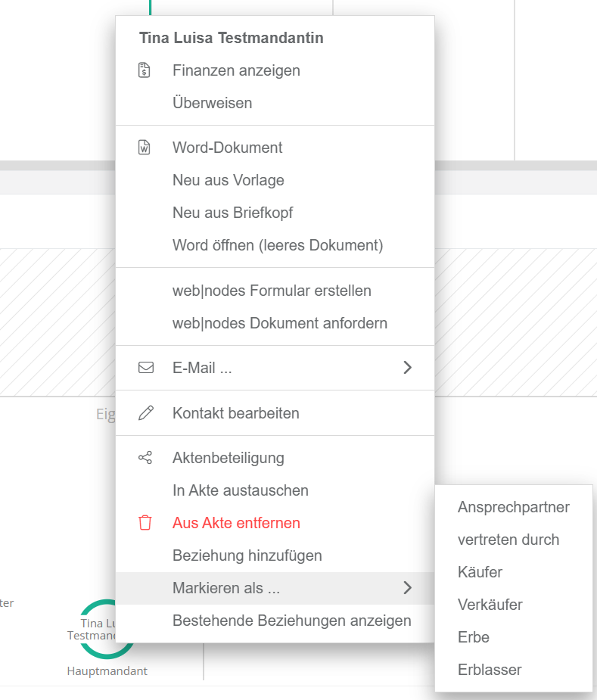597x700 pixels.
Task: Choose Neu aus Vorlage
Action: point(228,180)
